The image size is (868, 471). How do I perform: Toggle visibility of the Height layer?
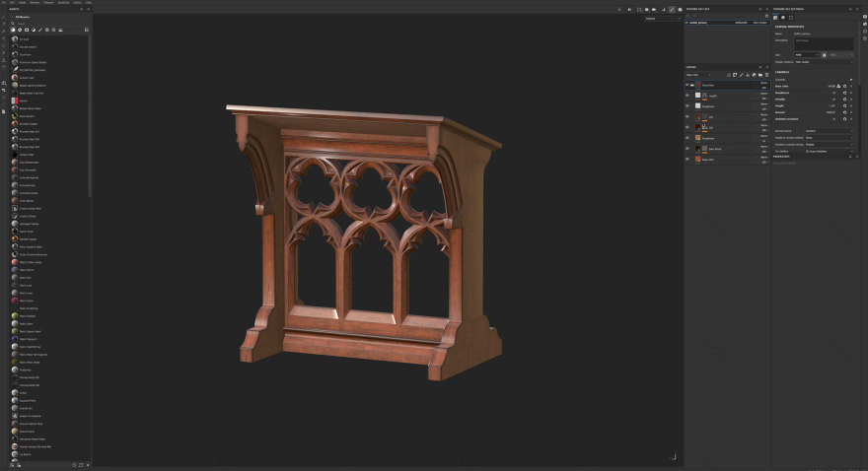pyautogui.click(x=687, y=96)
